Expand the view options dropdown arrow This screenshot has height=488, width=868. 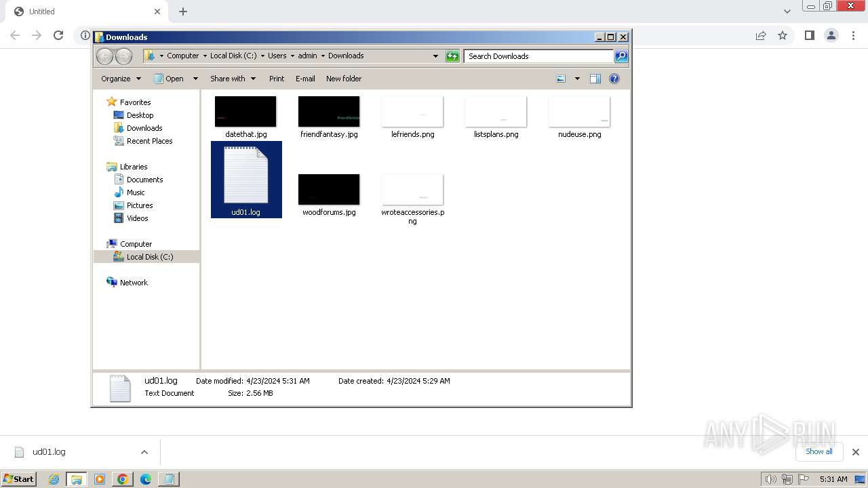(577, 79)
